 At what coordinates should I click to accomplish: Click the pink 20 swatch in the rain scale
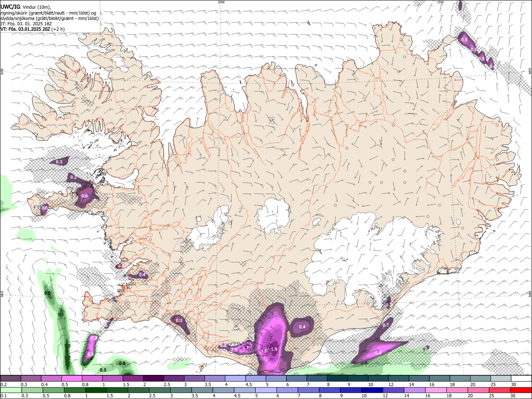coord(478,390)
